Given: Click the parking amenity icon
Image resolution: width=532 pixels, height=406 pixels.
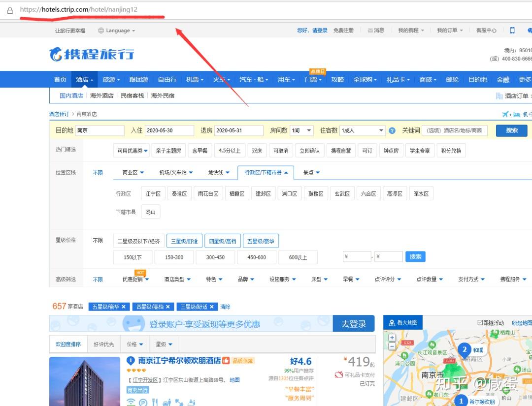Looking at the screenshot, I should point(143,403).
